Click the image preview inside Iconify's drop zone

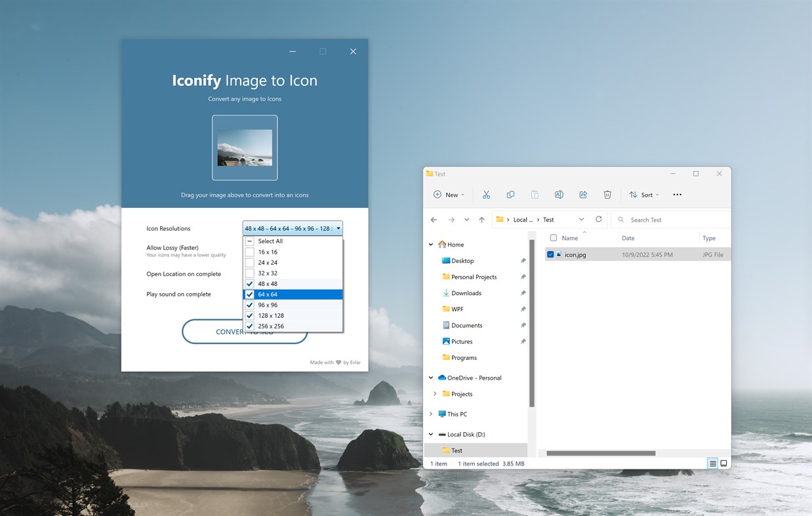(245, 147)
